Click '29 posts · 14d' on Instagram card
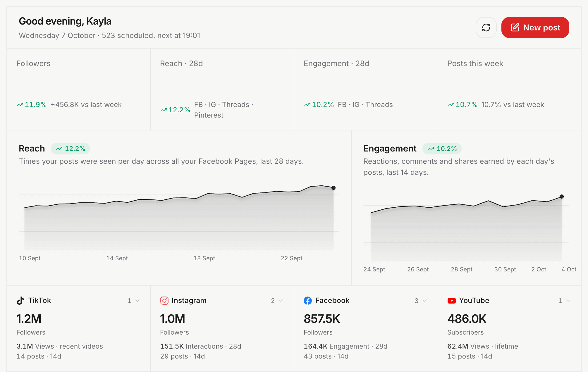The height and width of the screenshot is (372, 588). (x=183, y=356)
